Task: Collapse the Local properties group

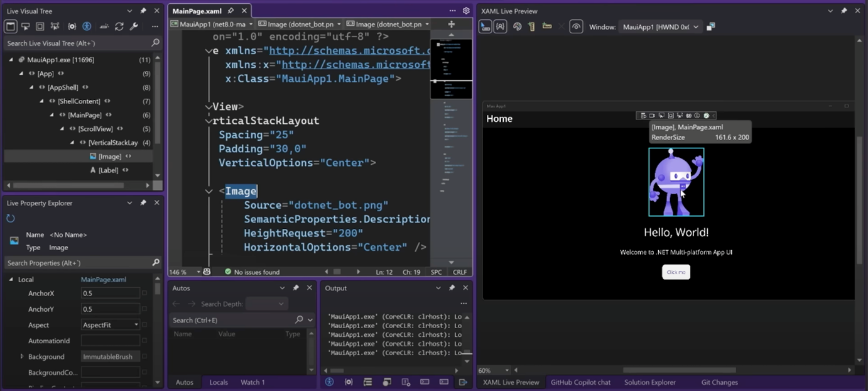Action: coord(11,279)
